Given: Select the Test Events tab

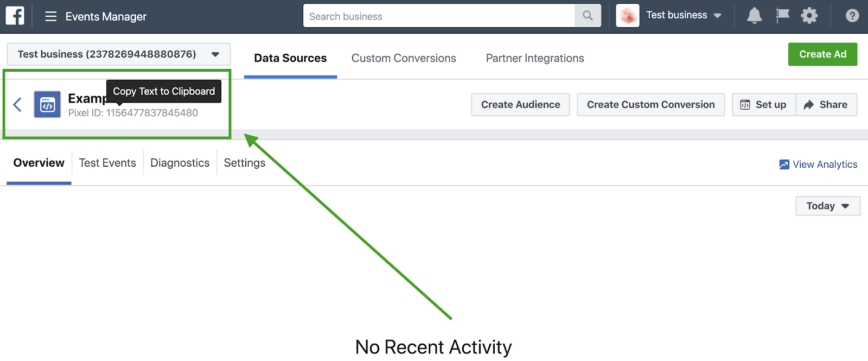Looking at the screenshot, I should [107, 163].
